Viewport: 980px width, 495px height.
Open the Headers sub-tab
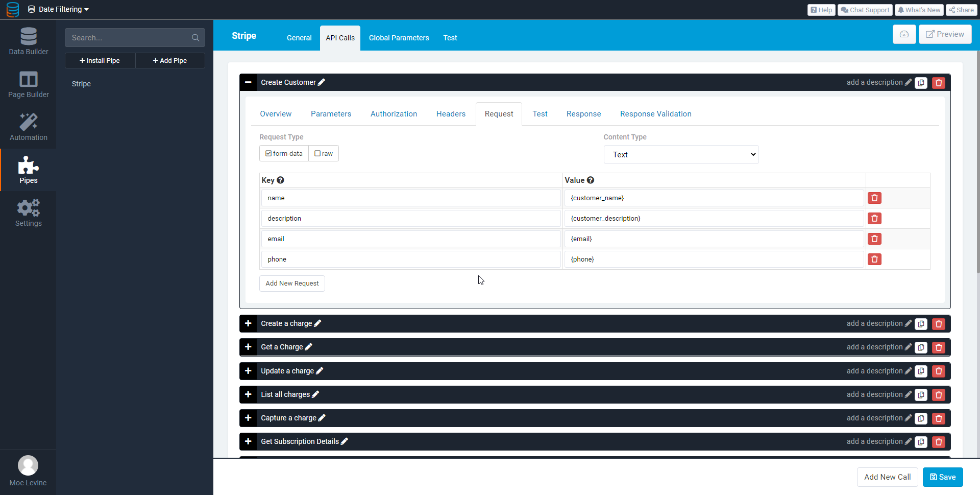tap(451, 114)
